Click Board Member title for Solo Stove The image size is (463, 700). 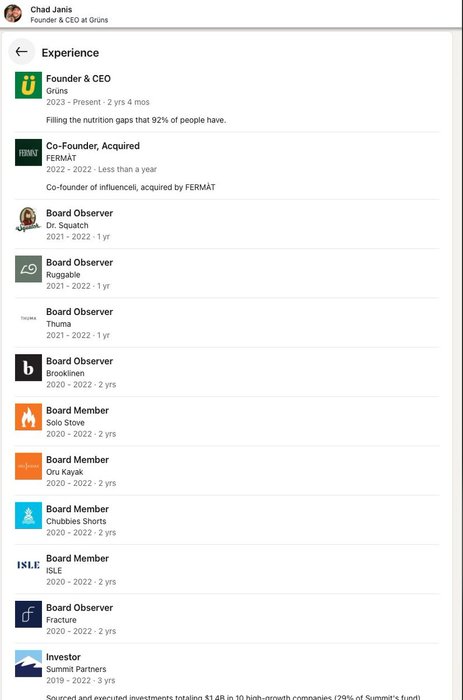point(77,410)
